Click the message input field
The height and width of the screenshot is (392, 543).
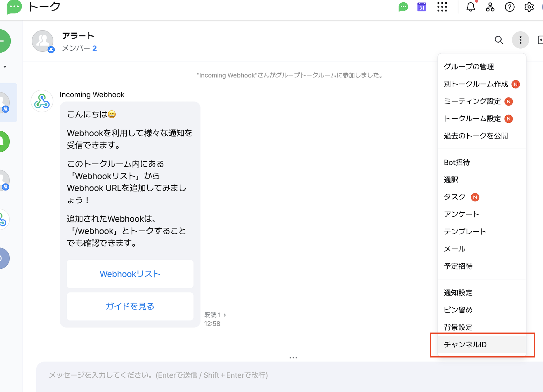289,375
